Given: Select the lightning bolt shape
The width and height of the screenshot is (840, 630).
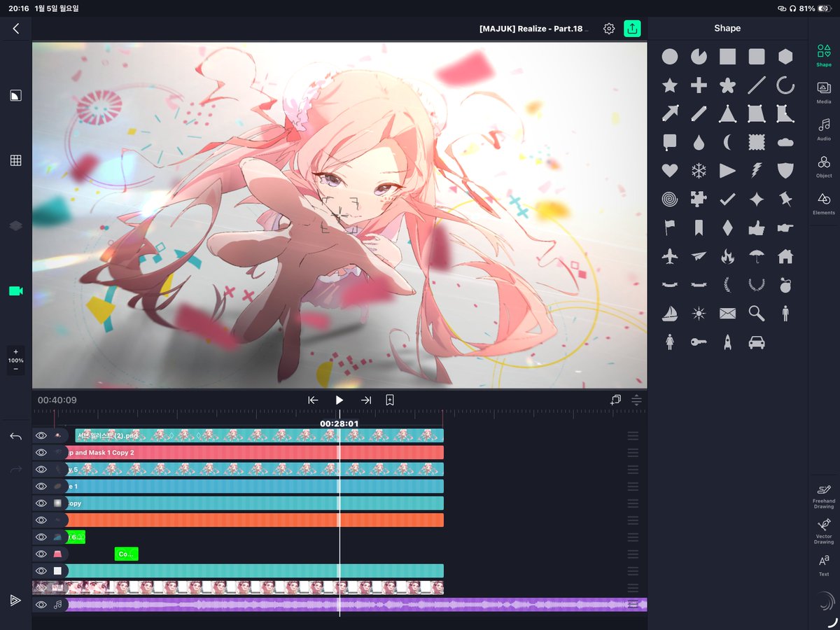Looking at the screenshot, I should (x=757, y=170).
